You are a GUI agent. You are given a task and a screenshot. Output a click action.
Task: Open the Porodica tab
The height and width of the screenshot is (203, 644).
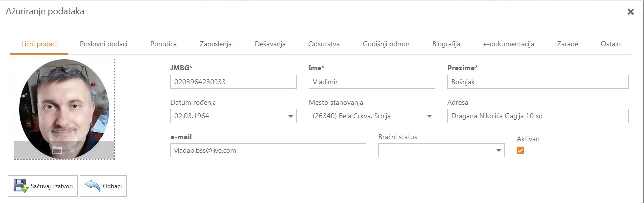click(x=163, y=44)
